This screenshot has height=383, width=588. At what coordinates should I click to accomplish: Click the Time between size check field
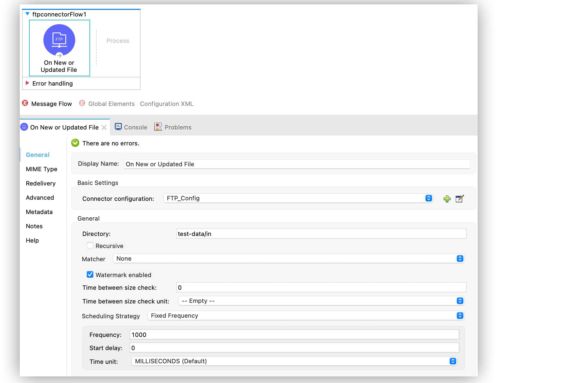click(321, 288)
